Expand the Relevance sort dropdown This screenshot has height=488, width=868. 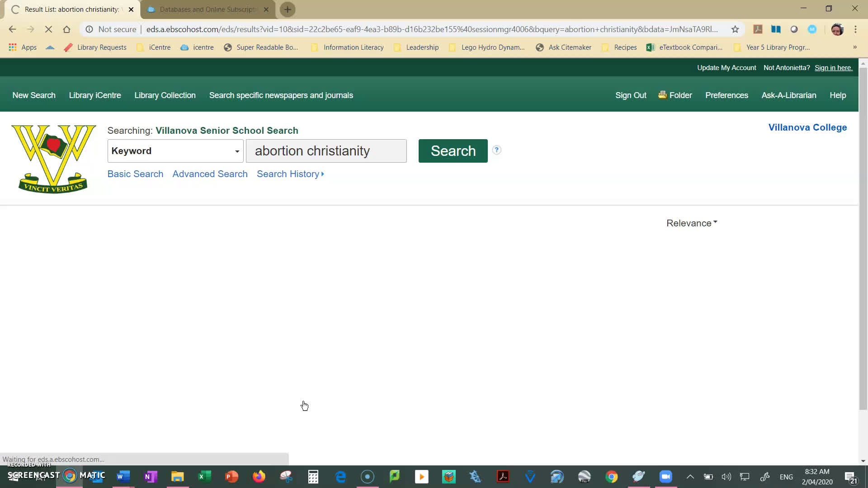pyautogui.click(x=692, y=223)
